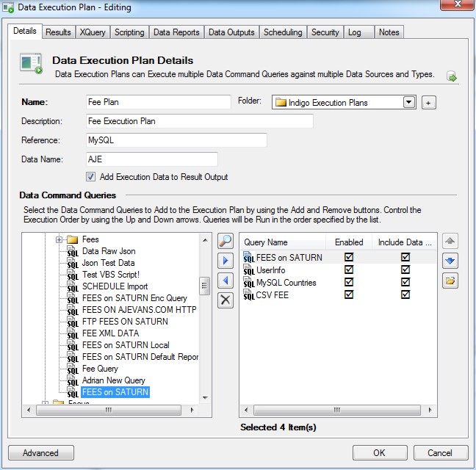The height and width of the screenshot is (470, 476).
Task: Click the Advanced button
Action: (40, 453)
